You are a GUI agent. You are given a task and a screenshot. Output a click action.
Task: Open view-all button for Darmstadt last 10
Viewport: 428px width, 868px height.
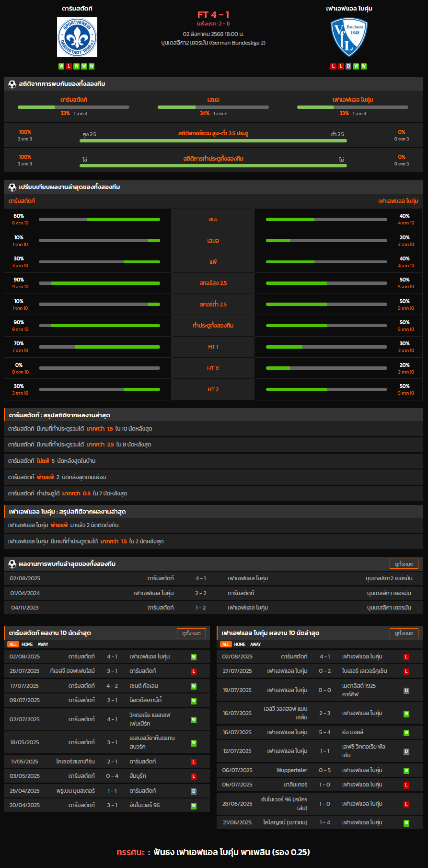[191, 633]
